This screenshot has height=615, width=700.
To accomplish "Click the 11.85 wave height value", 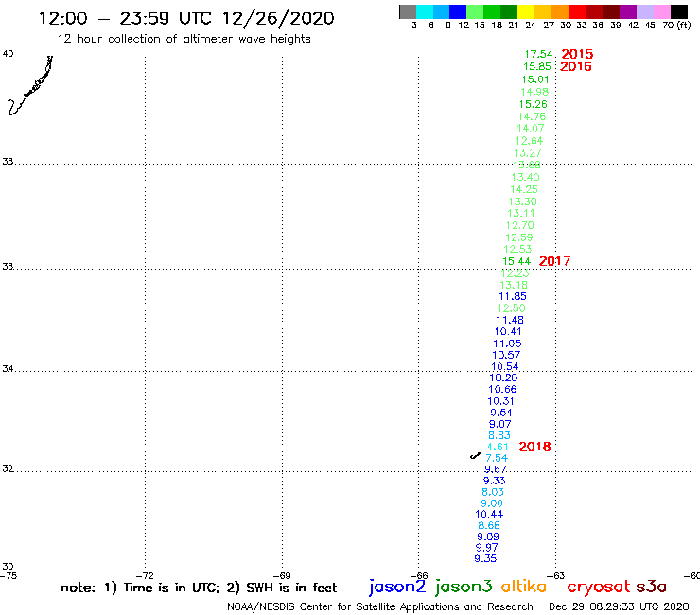I will click(513, 296).
